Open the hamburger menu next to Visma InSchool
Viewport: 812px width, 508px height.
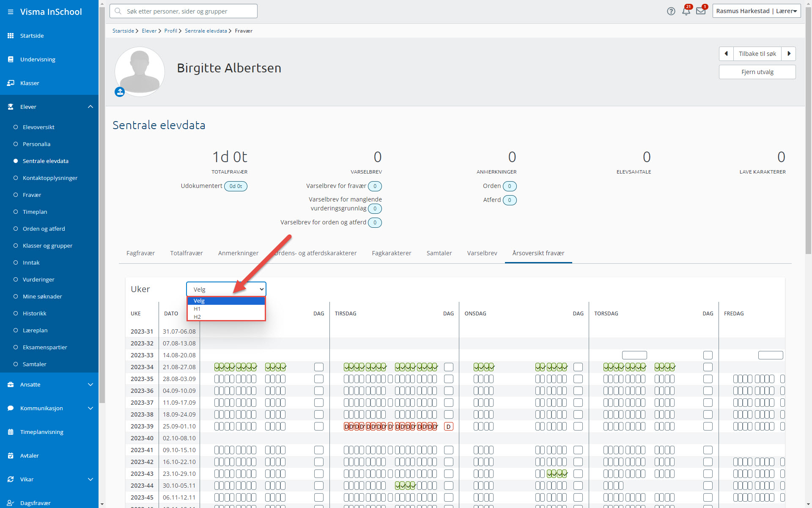[x=11, y=12]
